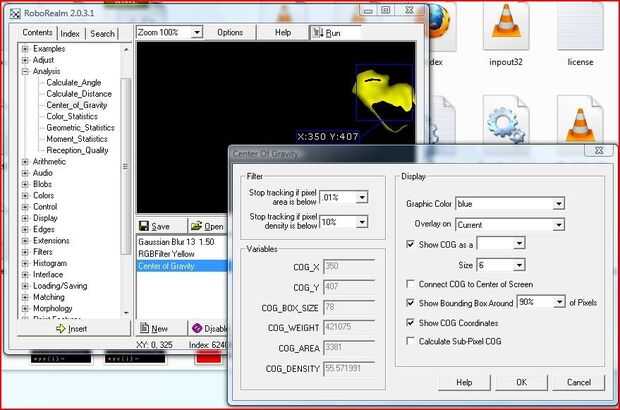
Task: Open the Graphic Color blue dropdown
Action: pyautogui.click(x=558, y=204)
